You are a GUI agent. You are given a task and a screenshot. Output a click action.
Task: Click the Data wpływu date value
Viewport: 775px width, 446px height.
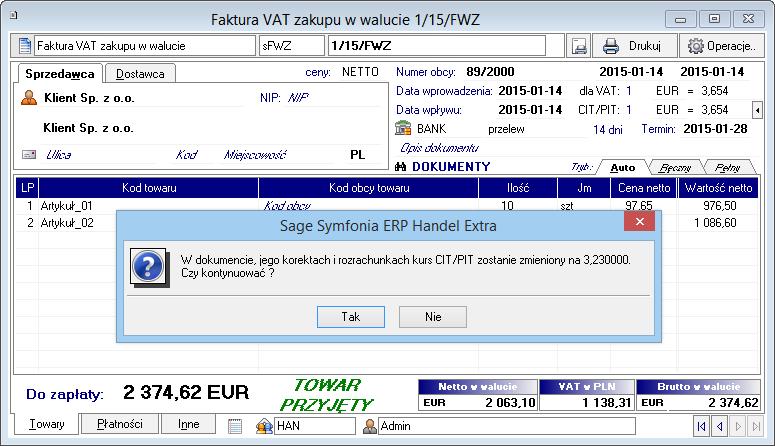click(530, 110)
